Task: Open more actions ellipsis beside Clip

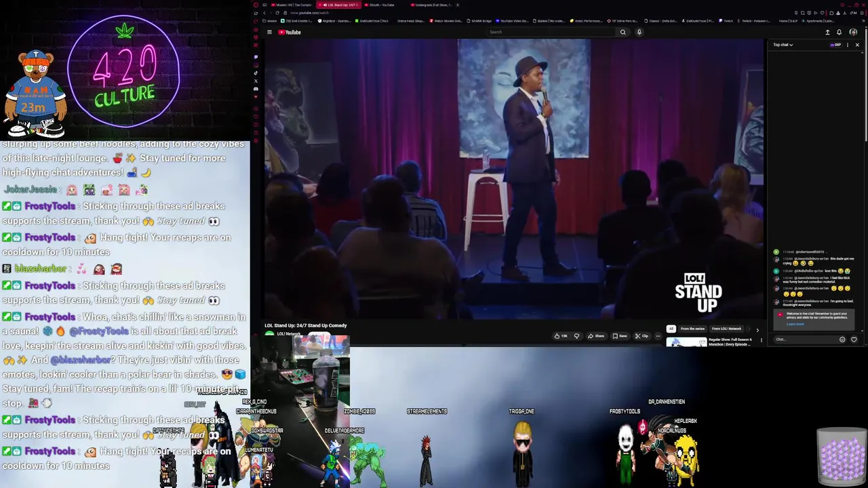Action: point(658,335)
